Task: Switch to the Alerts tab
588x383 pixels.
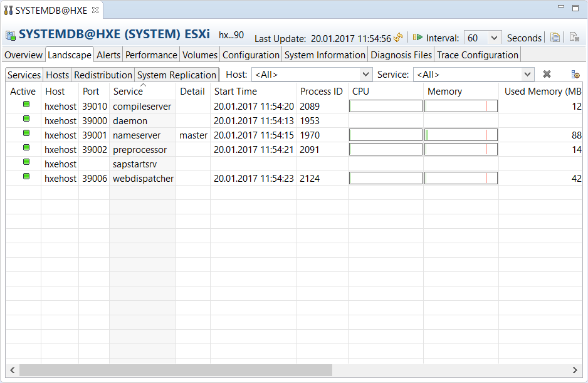Action: pos(108,55)
